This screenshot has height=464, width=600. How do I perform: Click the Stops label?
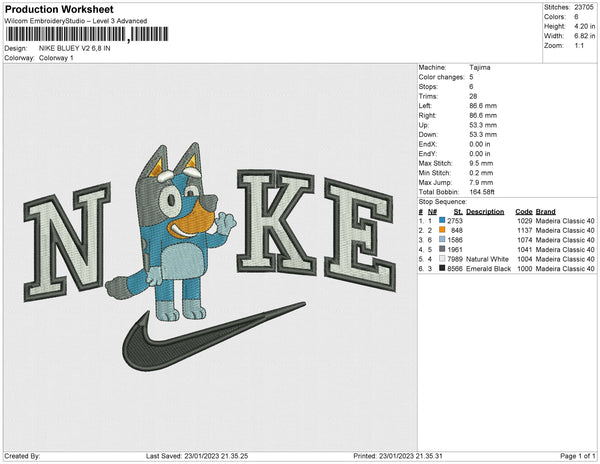(428, 86)
